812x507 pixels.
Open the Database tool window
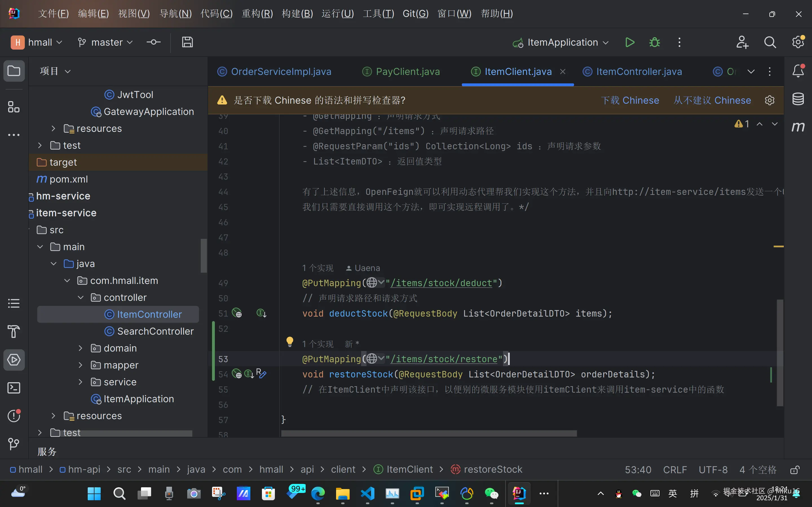point(798,99)
